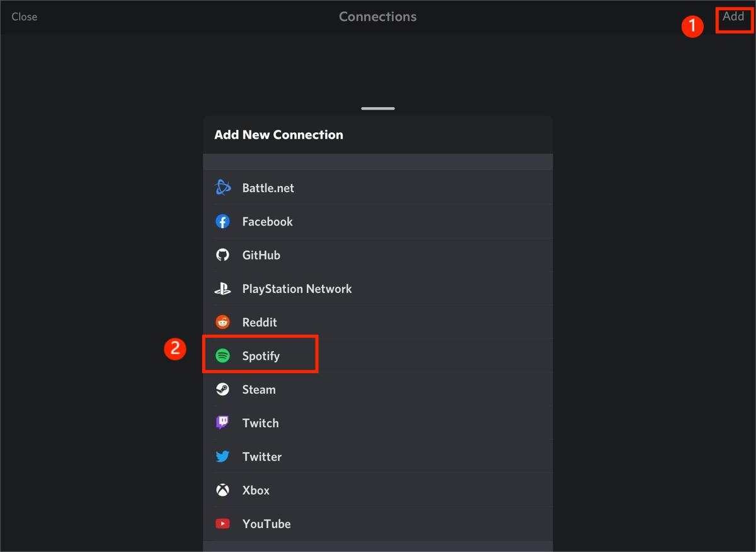Click the Steam logo icon
The image size is (756, 552).
click(222, 389)
